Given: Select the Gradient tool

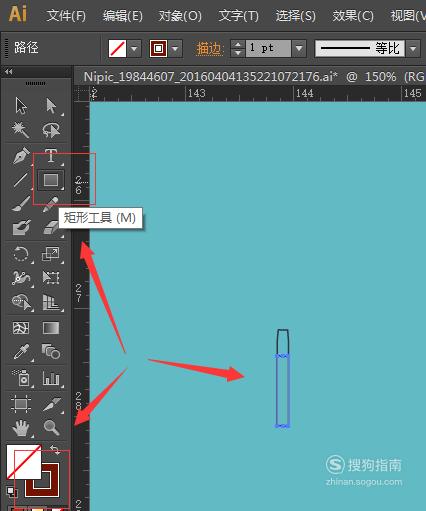Looking at the screenshot, I should 51,328.
